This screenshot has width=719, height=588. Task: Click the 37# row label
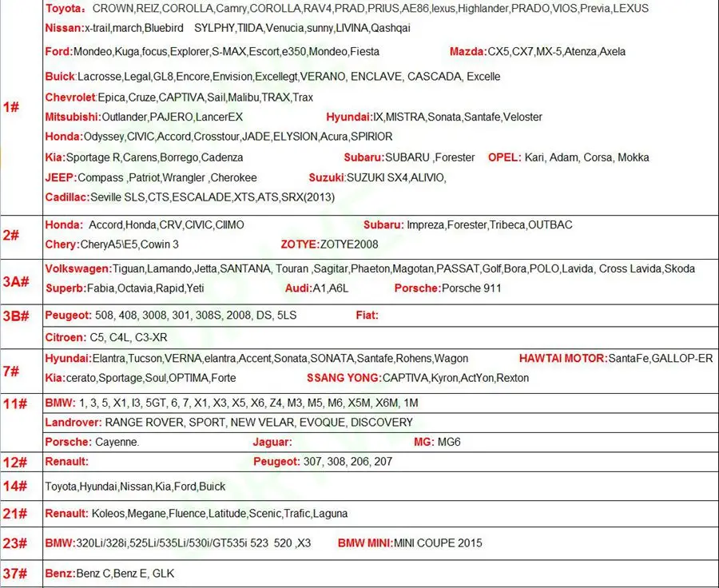click(14, 574)
